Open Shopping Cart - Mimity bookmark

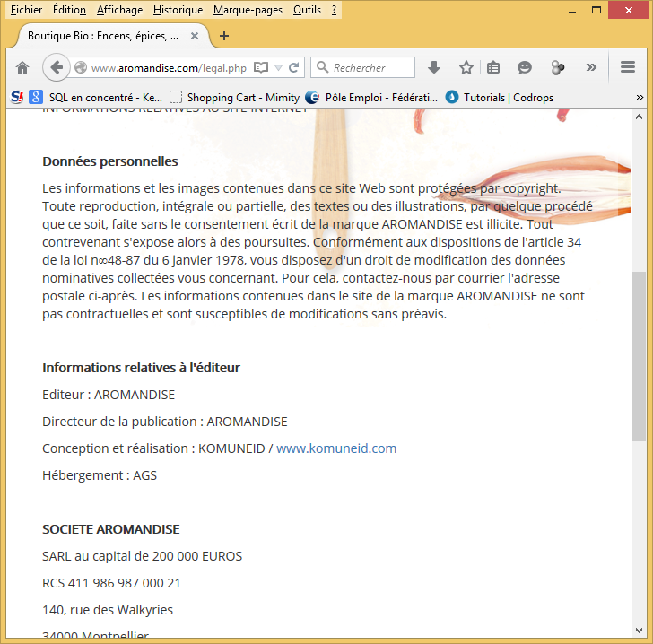tap(234, 98)
